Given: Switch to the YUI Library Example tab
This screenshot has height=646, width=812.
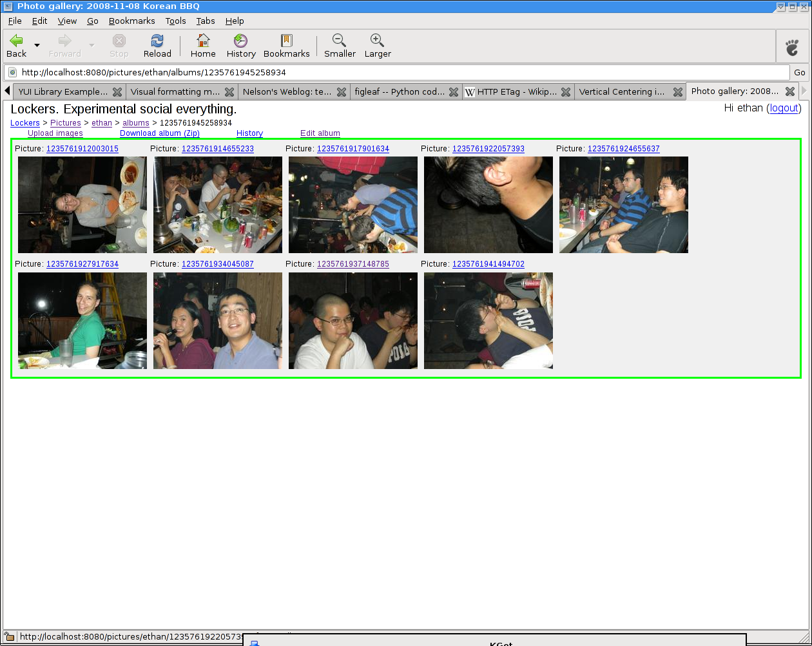Looking at the screenshot, I should tap(63, 91).
